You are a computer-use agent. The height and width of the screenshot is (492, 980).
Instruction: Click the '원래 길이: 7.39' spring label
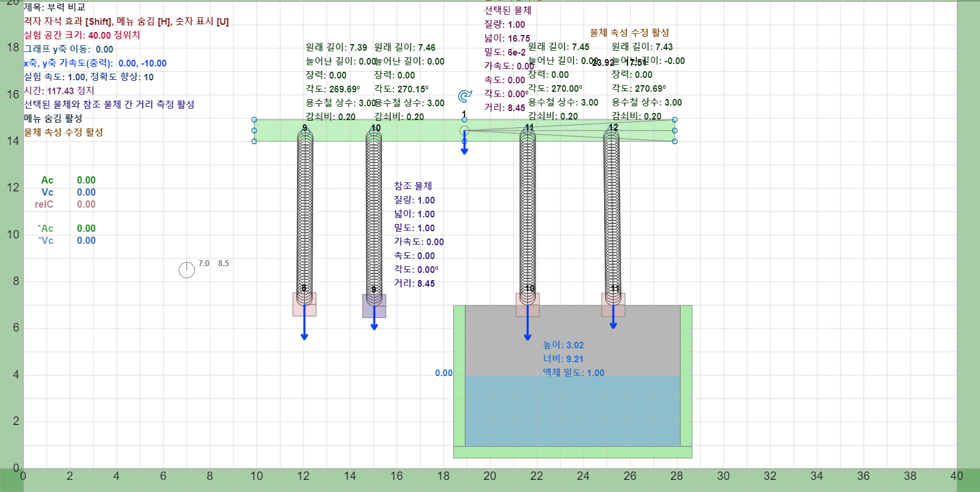(336, 47)
